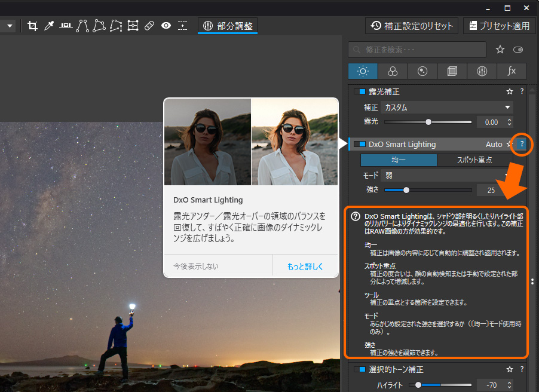Click the 露光補正 palette title

384,91
